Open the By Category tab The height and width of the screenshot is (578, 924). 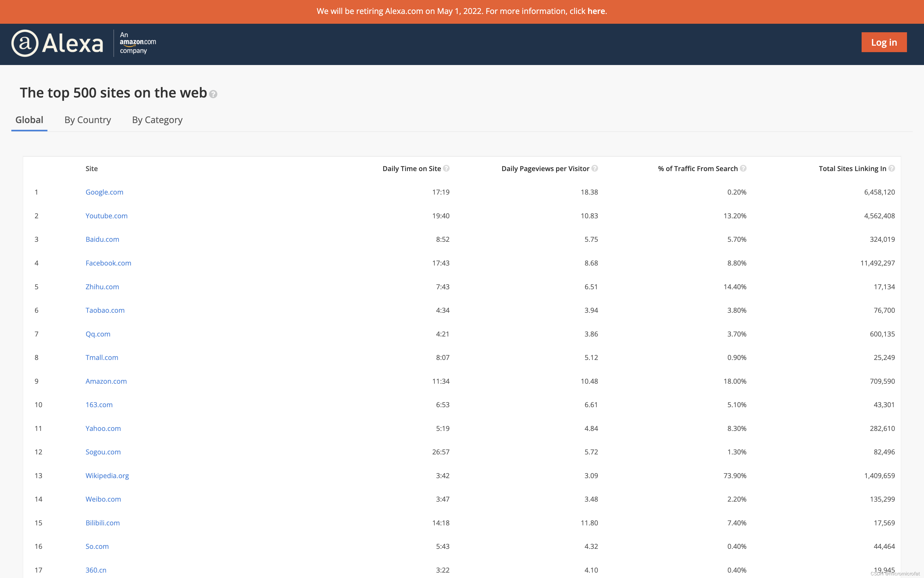157,120
